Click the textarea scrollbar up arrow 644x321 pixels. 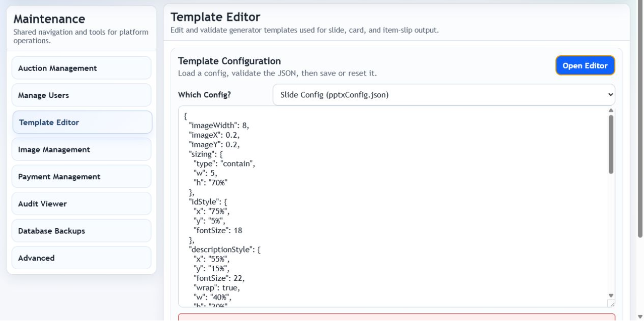point(611,111)
